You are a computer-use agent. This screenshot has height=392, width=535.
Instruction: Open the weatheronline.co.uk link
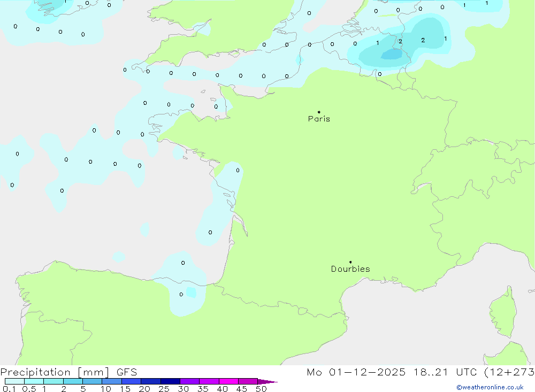(490, 387)
